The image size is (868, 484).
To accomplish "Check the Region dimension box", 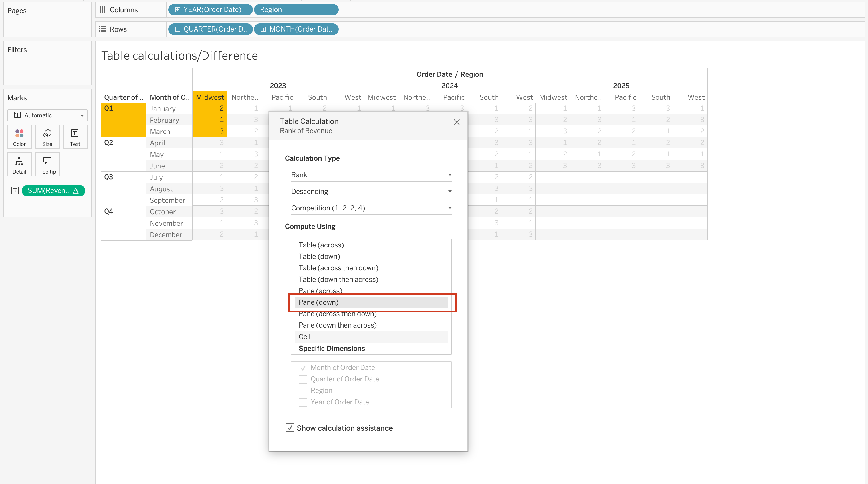I will point(303,391).
